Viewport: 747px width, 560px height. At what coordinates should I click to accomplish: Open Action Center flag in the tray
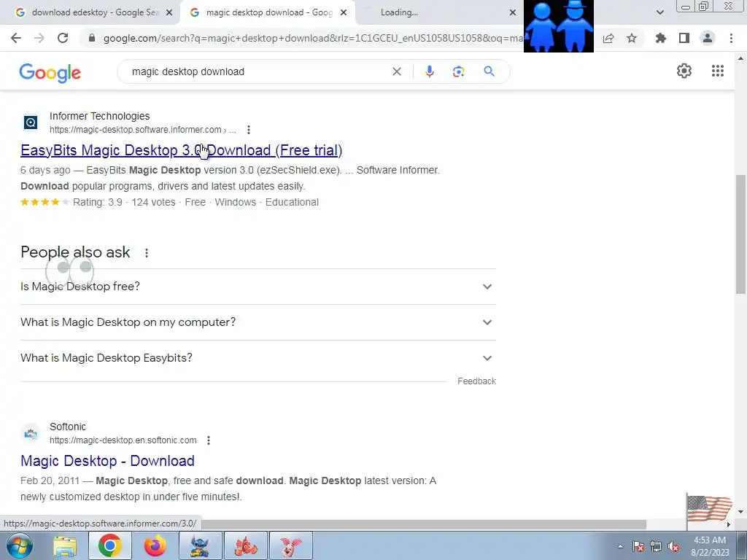point(638,547)
